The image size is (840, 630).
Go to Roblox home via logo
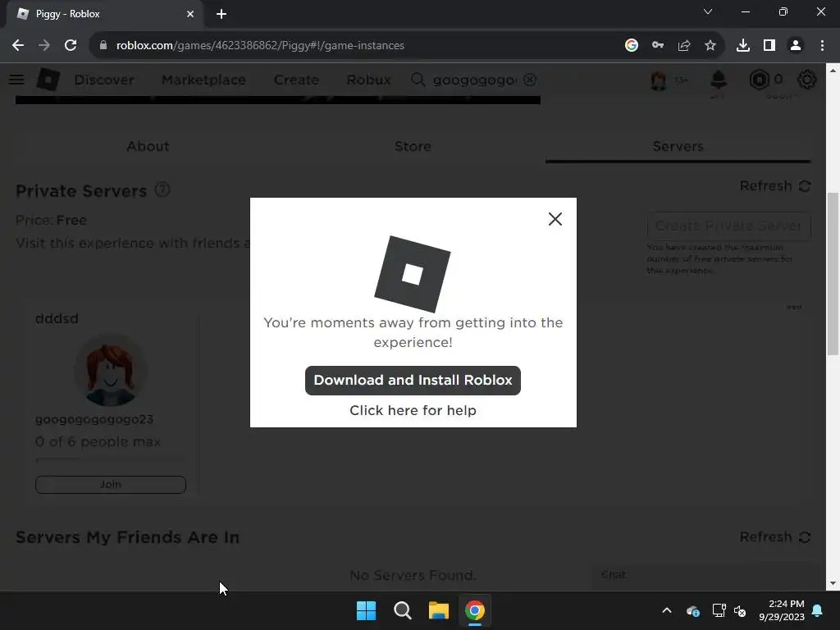point(48,80)
